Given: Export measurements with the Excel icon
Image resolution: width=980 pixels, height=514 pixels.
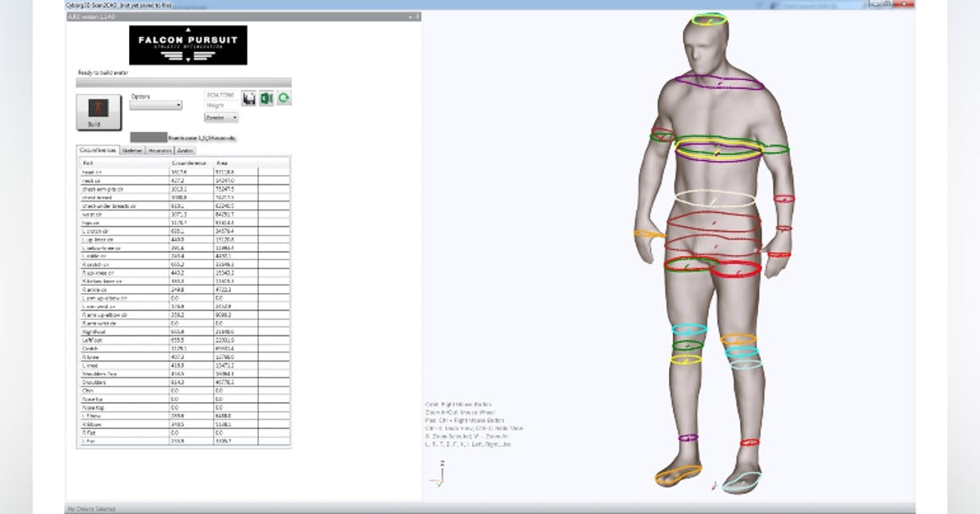Looking at the screenshot, I should tap(266, 99).
